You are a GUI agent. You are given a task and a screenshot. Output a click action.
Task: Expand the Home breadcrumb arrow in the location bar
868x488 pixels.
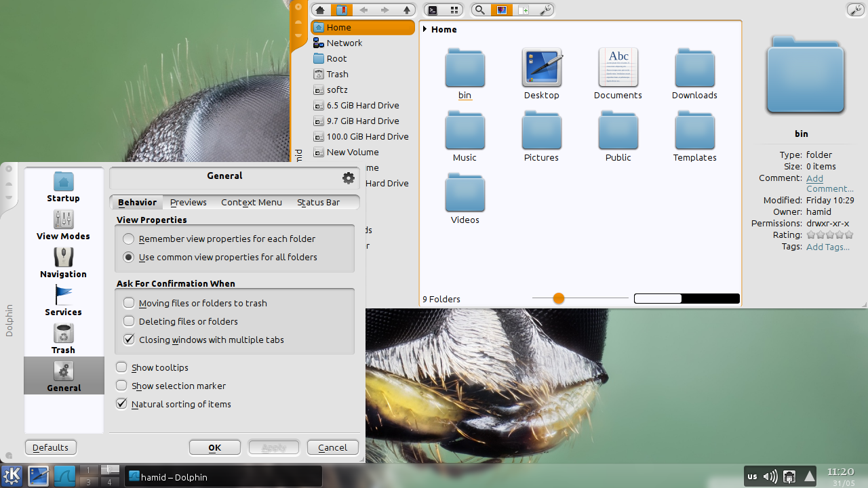425,29
